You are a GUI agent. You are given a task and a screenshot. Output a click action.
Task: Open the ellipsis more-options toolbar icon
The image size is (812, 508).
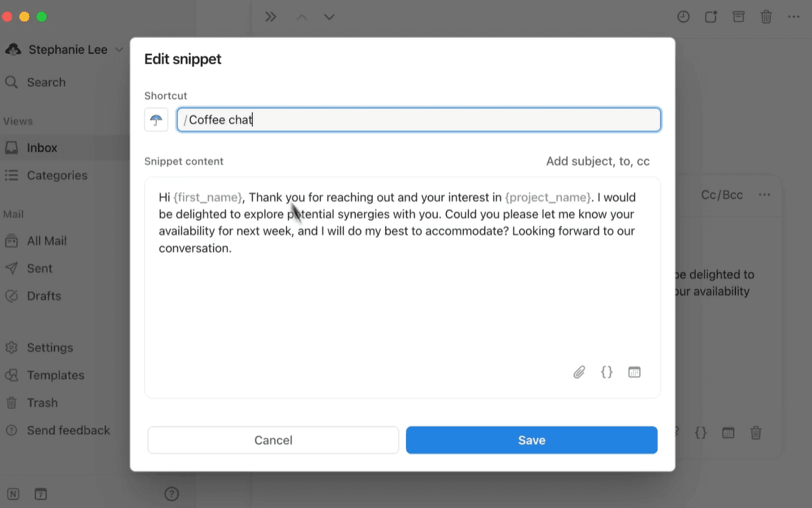(793, 16)
